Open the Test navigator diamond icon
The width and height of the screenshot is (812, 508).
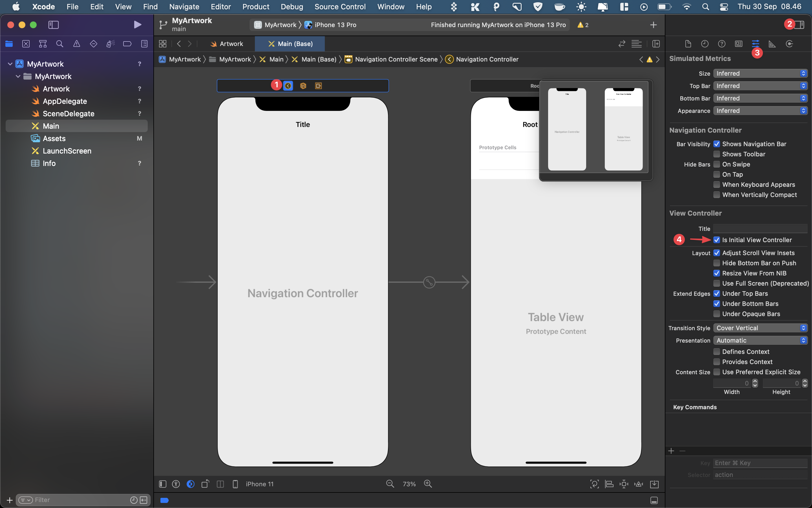94,44
